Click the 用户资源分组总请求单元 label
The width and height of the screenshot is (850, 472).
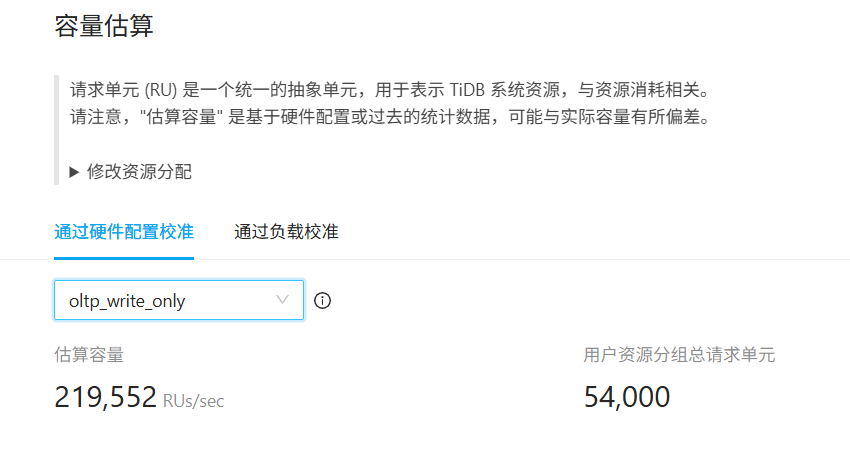click(x=679, y=354)
